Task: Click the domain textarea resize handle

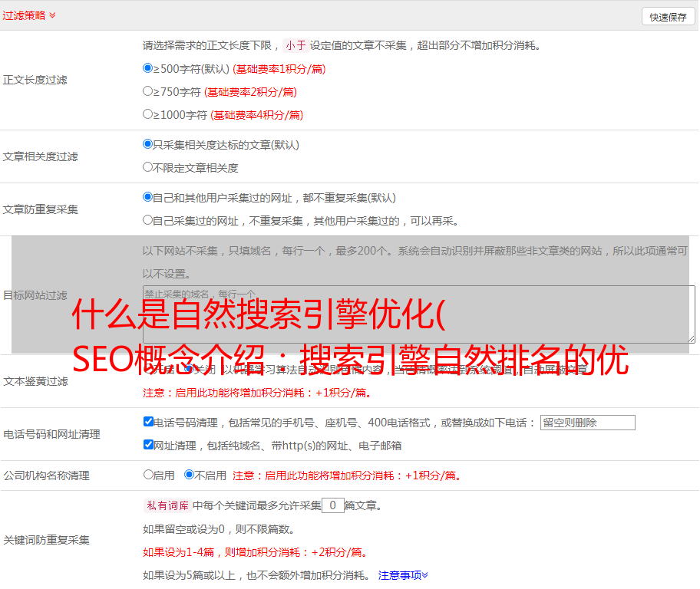Action: [691, 338]
